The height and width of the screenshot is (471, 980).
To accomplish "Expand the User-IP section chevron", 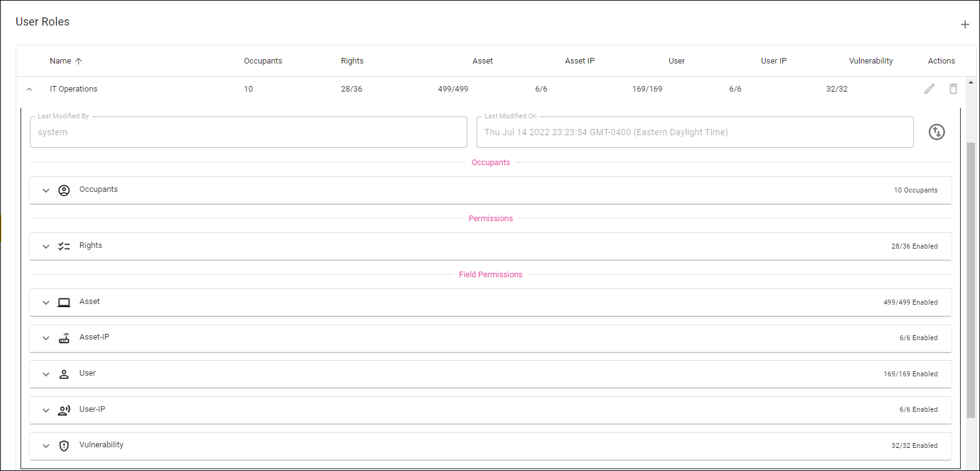I will tap(46, 411).
